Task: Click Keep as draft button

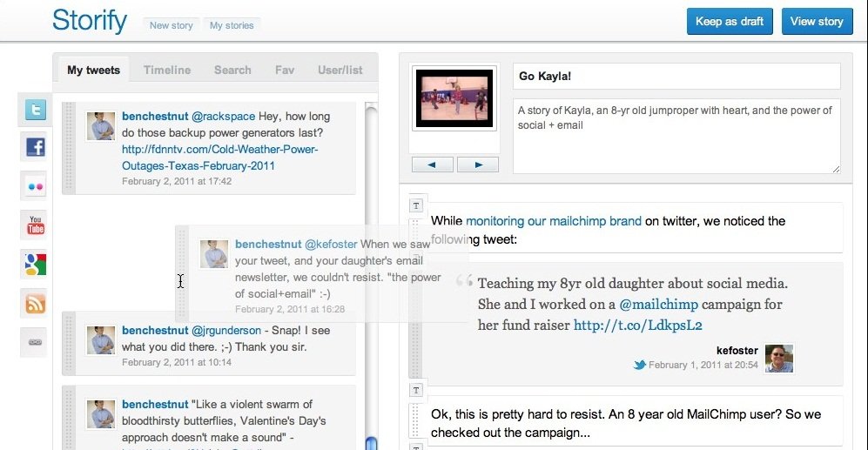Action: (x=730, y=21)
